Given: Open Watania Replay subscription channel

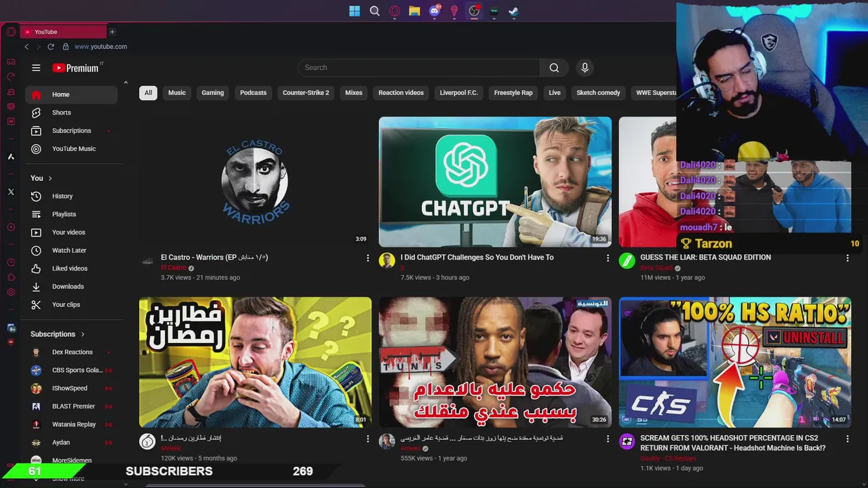Looking at the screenshot, I should 71,424.
